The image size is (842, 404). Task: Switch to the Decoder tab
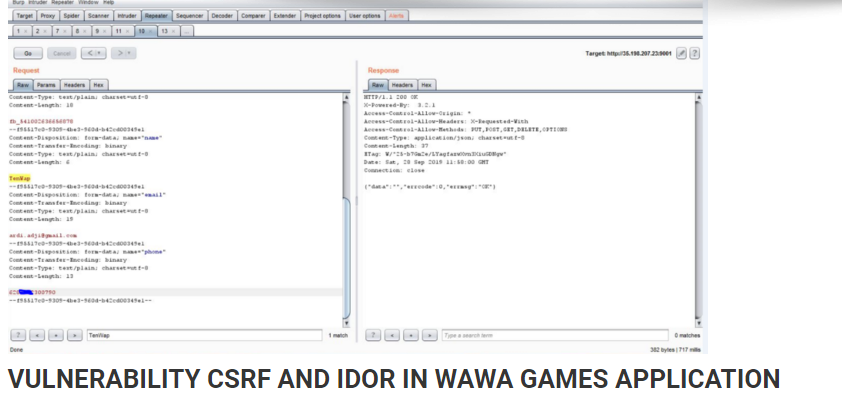[x=222, y=16]
